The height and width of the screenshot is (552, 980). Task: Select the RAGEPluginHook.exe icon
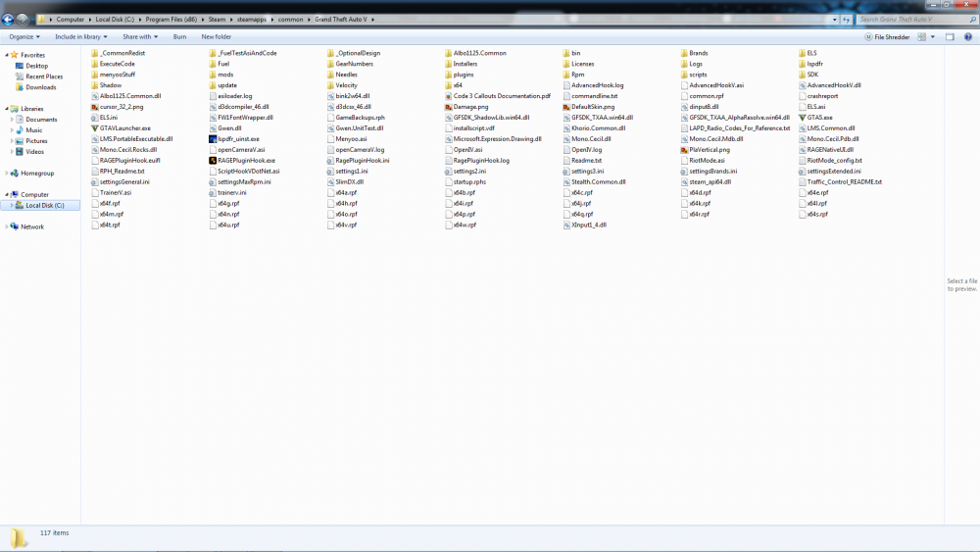coord(213,161)
